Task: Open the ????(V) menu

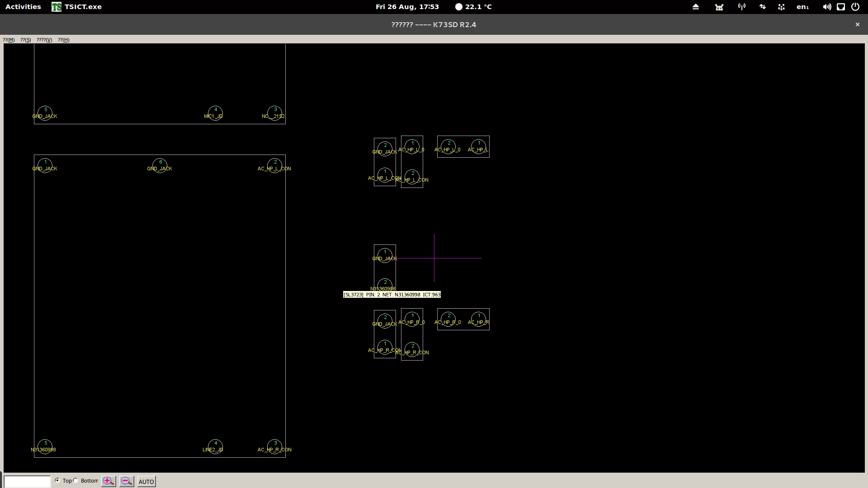Action: [x=44, y=40]
